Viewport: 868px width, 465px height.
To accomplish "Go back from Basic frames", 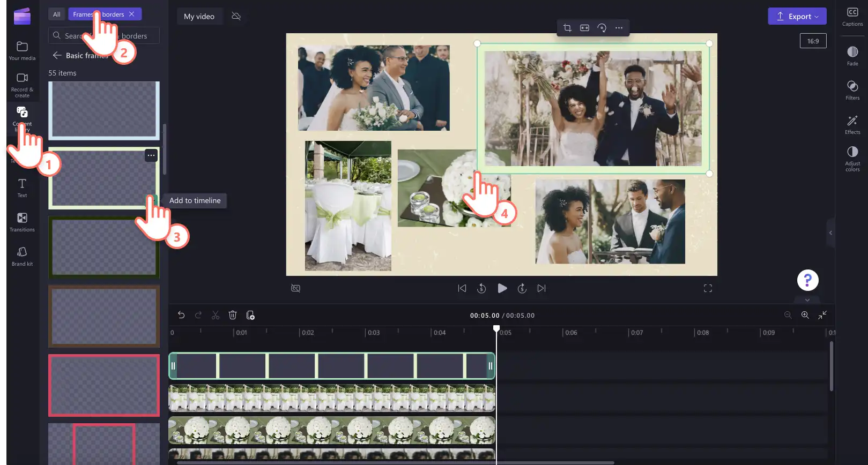I will click(x=57, y=55).
